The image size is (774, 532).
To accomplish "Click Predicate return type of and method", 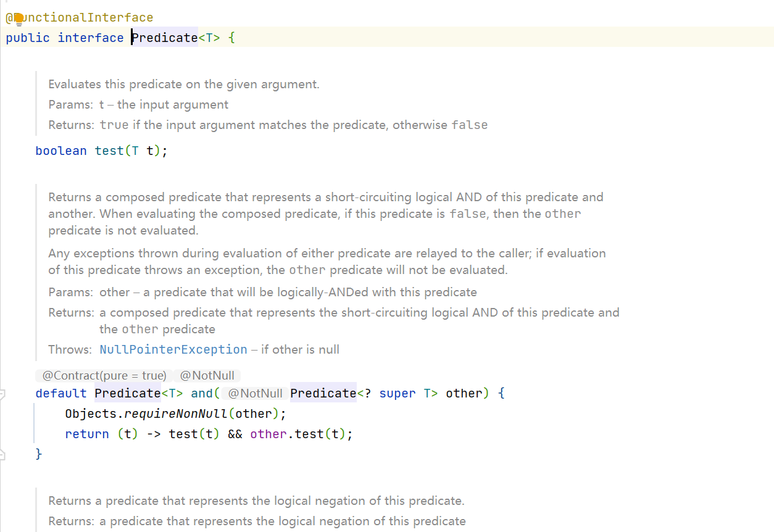I will pyautogui.click(x=128, y=393).
